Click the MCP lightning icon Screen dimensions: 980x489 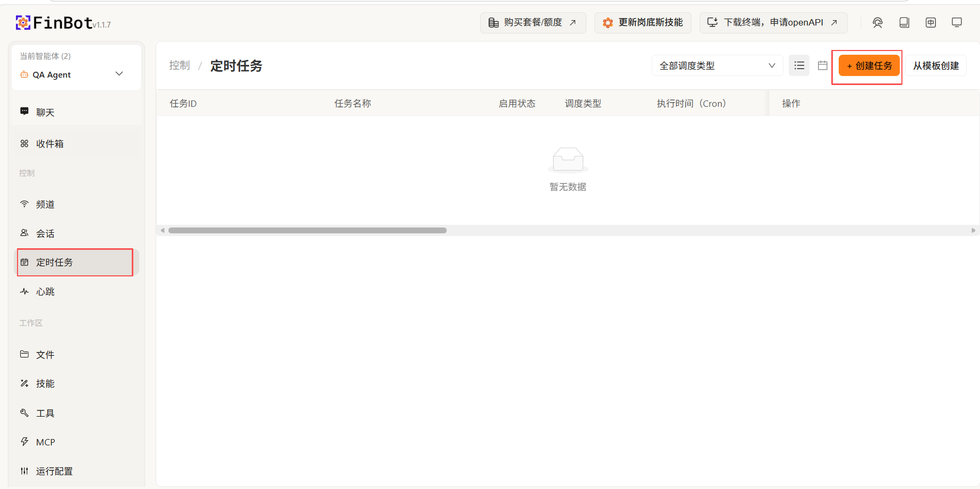click(24, 442)
